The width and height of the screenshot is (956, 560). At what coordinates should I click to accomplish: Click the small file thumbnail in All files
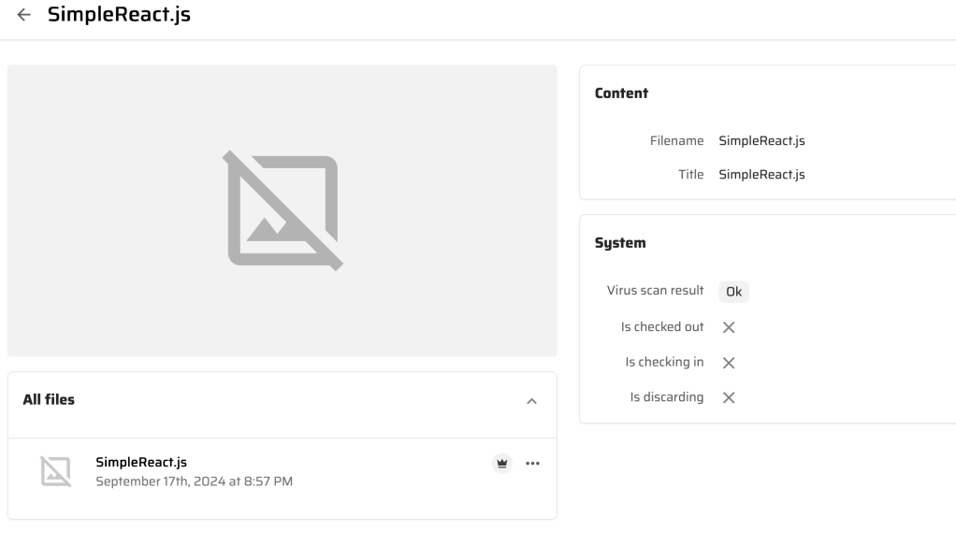(55, 471)
